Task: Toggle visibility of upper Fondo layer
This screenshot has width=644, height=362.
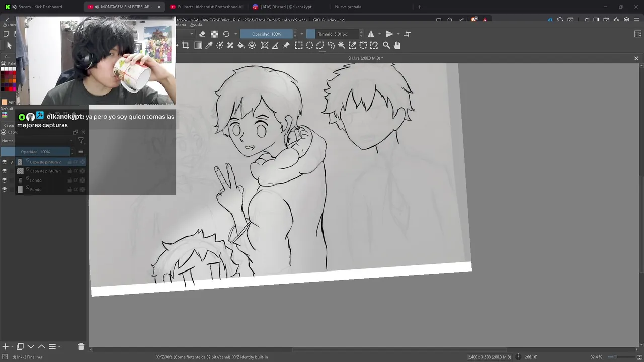Action: (5, 180)
